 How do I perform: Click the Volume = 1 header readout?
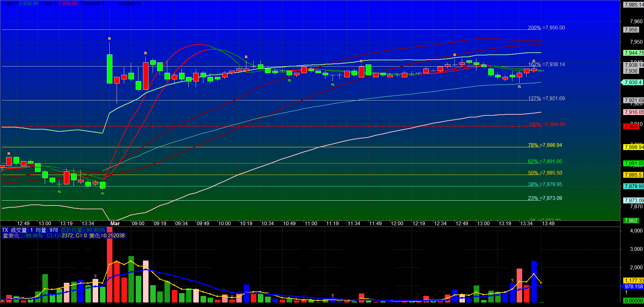pyautogui.click(x=131, y=3)
